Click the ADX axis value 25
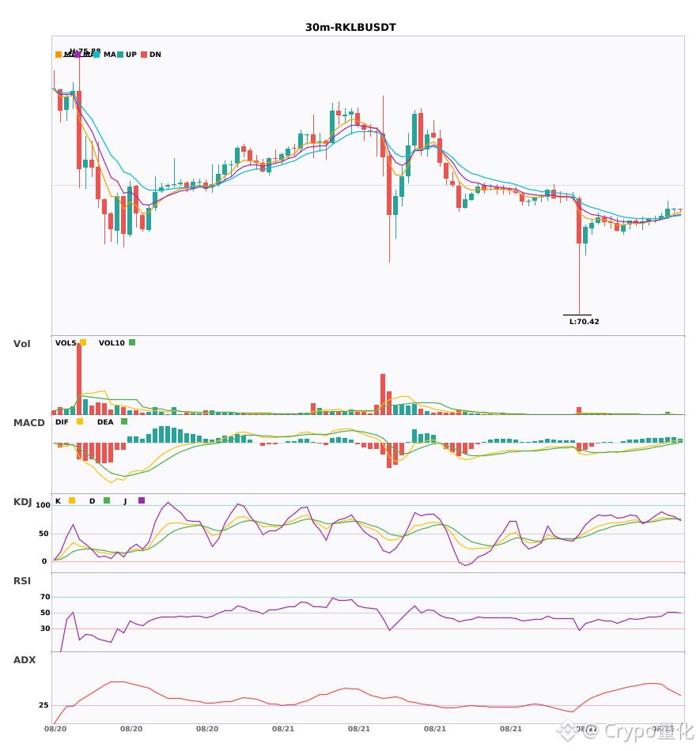The image size is (700, 751). pyautogui.click(x=44, y=705)
